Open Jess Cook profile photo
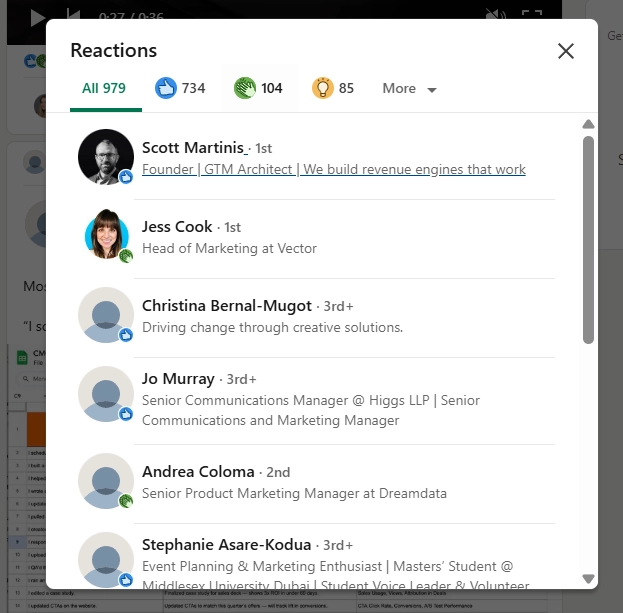 [106, 236]
